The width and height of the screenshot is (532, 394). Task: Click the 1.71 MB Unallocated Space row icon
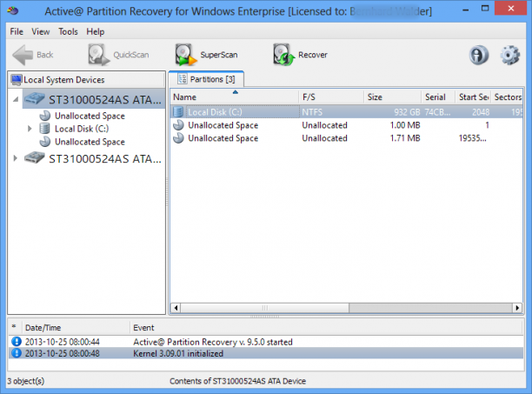[178, 137]
